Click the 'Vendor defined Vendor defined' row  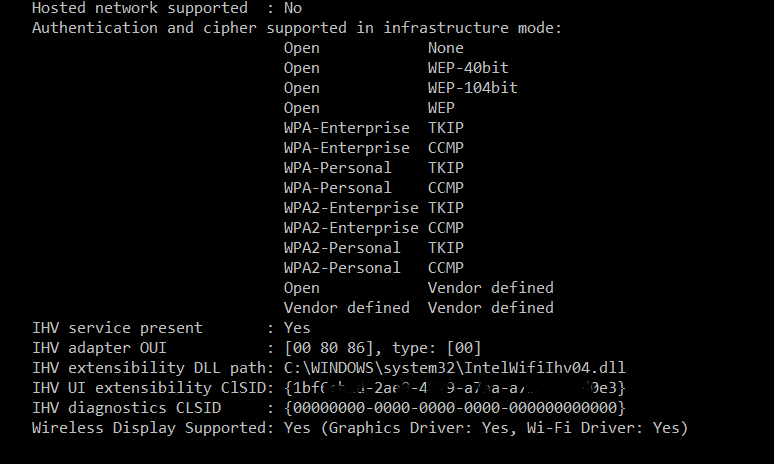point(419,308)
